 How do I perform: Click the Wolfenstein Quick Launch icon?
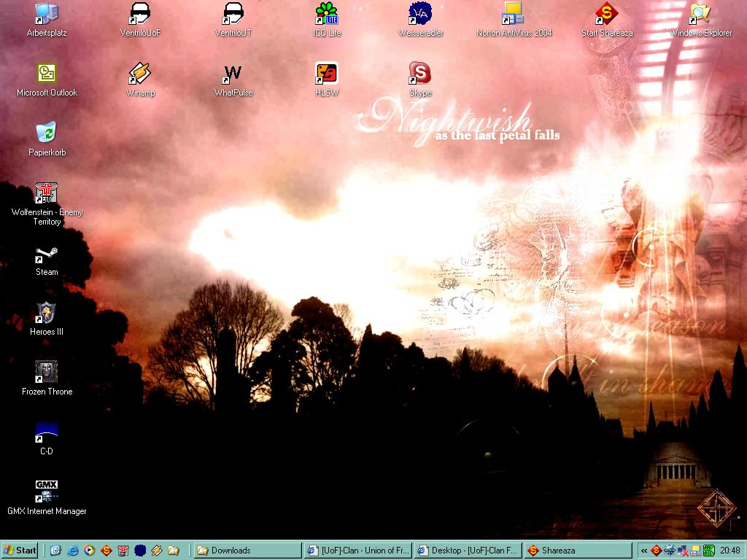[123, 551]
